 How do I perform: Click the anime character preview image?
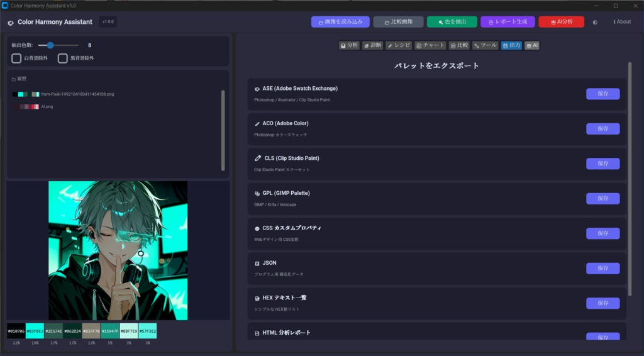118,250
